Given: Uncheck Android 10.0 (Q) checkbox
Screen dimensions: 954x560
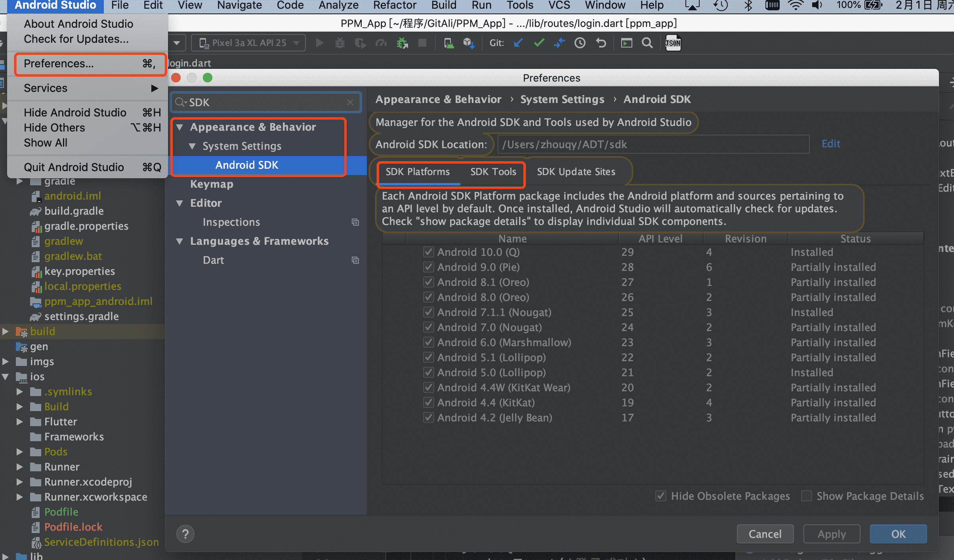Looking at the screenshot, I should (x=428, y=252).
